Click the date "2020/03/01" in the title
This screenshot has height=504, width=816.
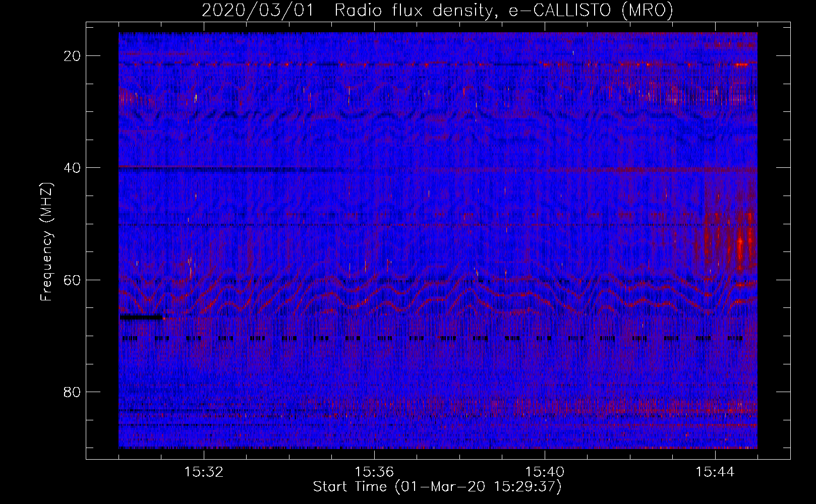pyautogui.click(x=258, y=11)
